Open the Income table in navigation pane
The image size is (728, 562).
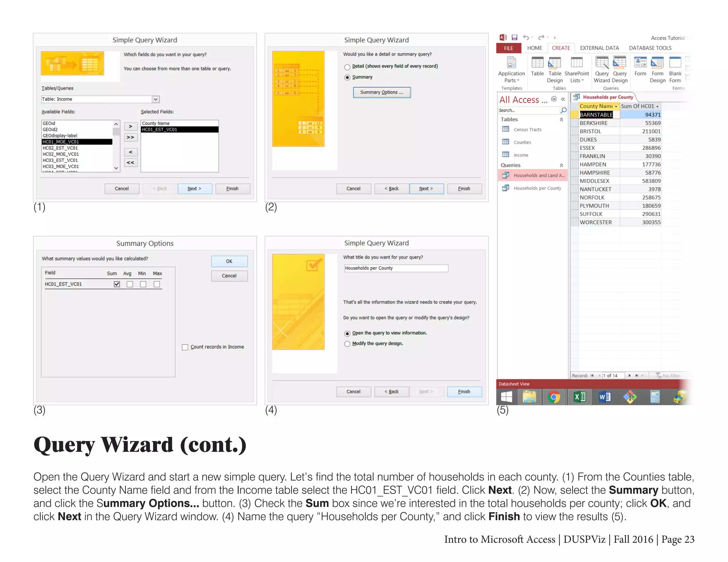[x=520, y=155]
